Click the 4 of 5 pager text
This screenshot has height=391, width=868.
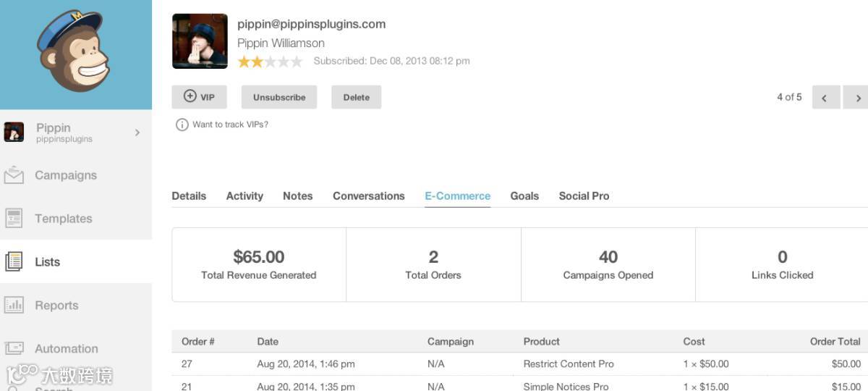tap(789, 96)
